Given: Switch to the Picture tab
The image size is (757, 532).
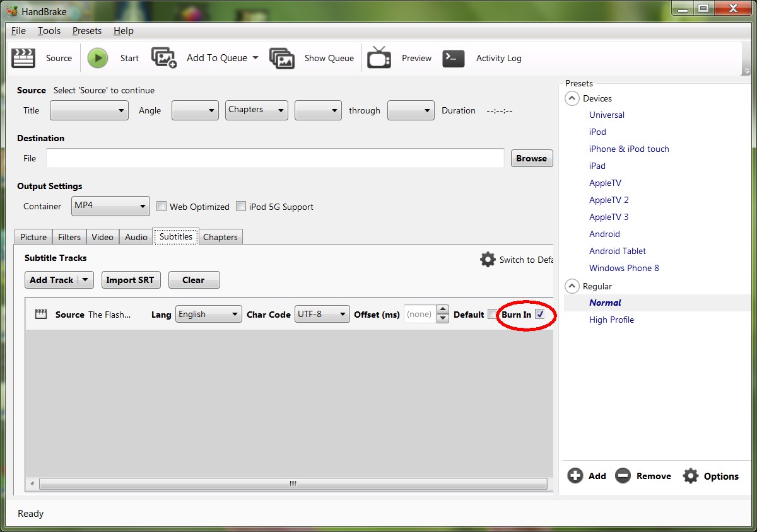Looking at the screenshot, I should pyautogui.click(x=33, y=237).
